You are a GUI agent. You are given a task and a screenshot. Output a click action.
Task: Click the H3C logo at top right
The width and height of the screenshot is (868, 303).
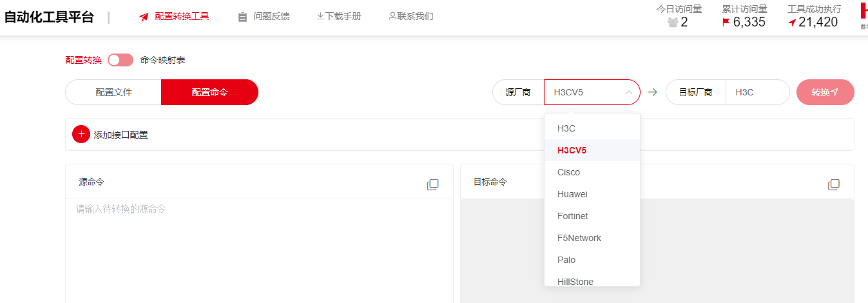click(863, 15)
